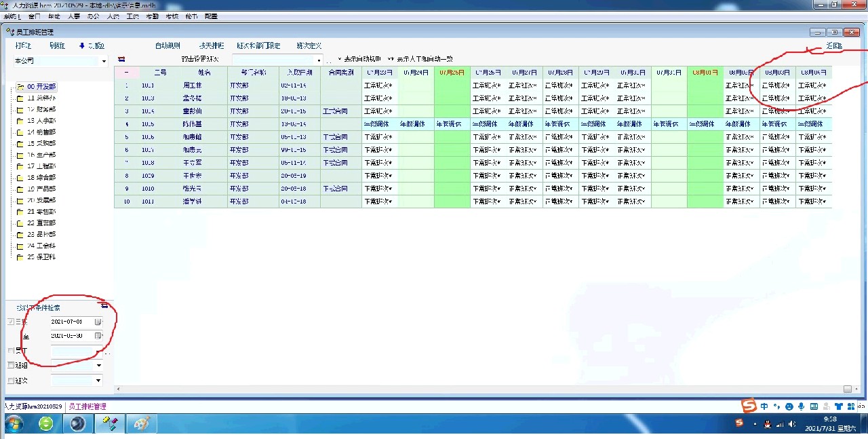
Task: Click the swap arrows icon above the grid
Action: (121, 60)
